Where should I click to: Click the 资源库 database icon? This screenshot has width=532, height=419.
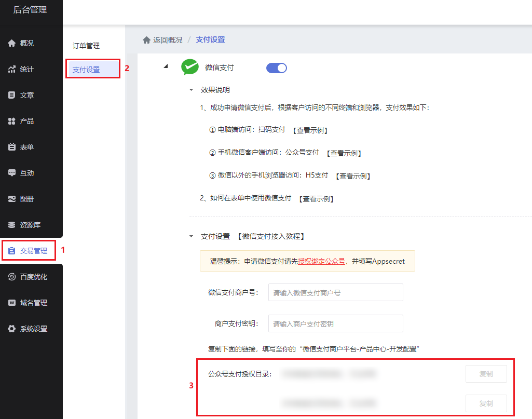point(12,225)
